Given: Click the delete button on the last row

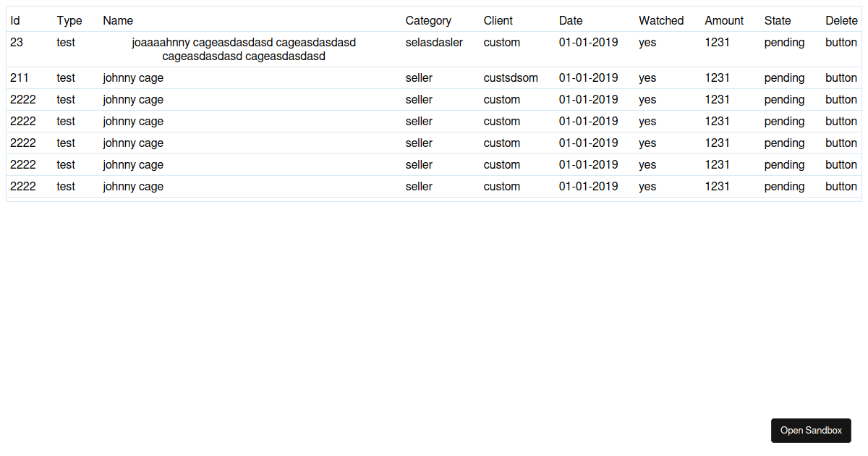Looking at the screenshot, I should pos(841,186).
